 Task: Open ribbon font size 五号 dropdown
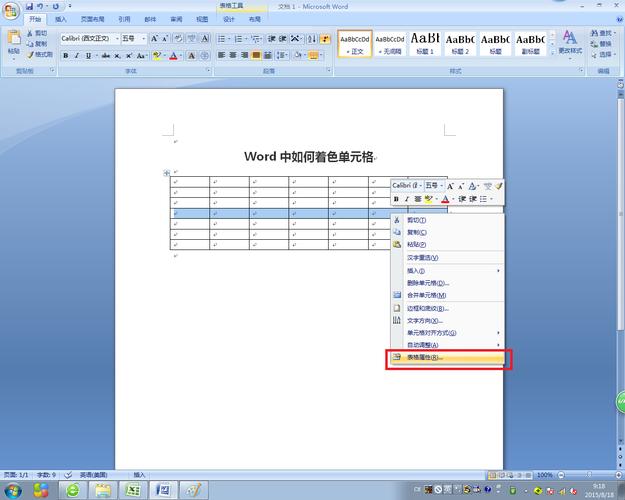[x=143, y=39]
